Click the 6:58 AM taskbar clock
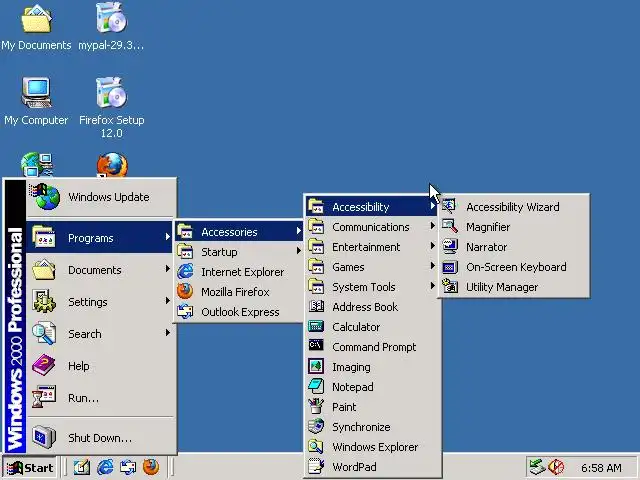The image size is (640, 480). (601, 468)
